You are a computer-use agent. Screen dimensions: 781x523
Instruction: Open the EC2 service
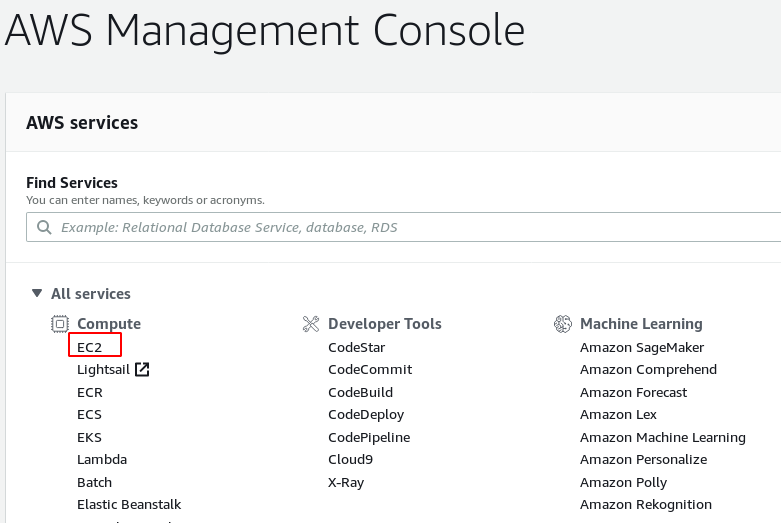(90, 347)
